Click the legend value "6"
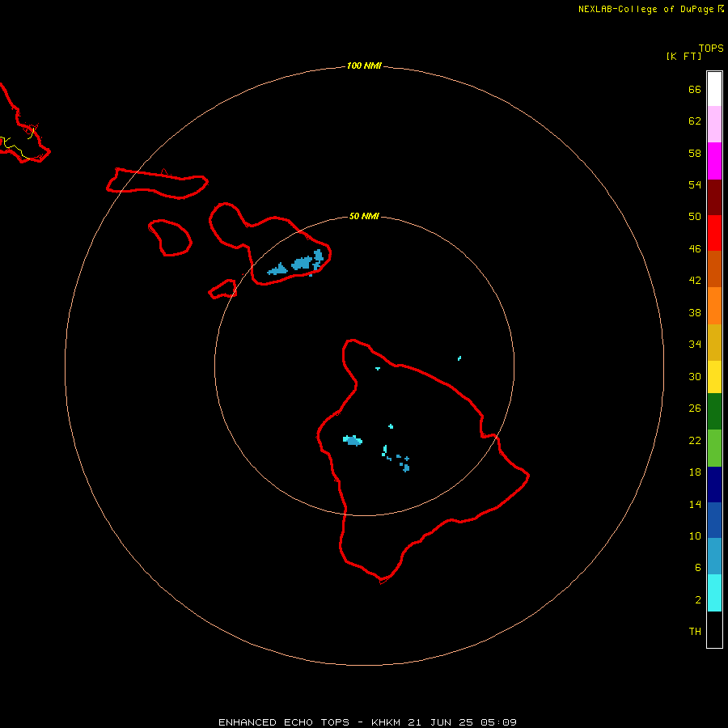 coord(698,568)
